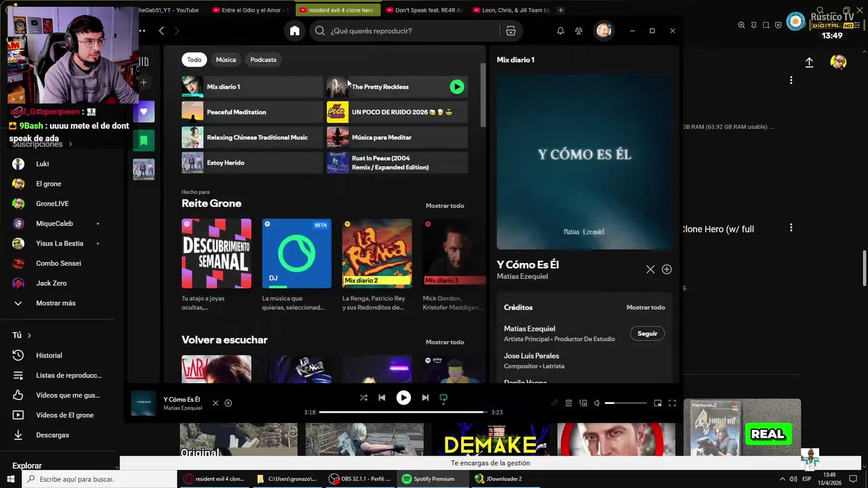
Task: Click Windows taskbar search box
Action: pos(100,479)
